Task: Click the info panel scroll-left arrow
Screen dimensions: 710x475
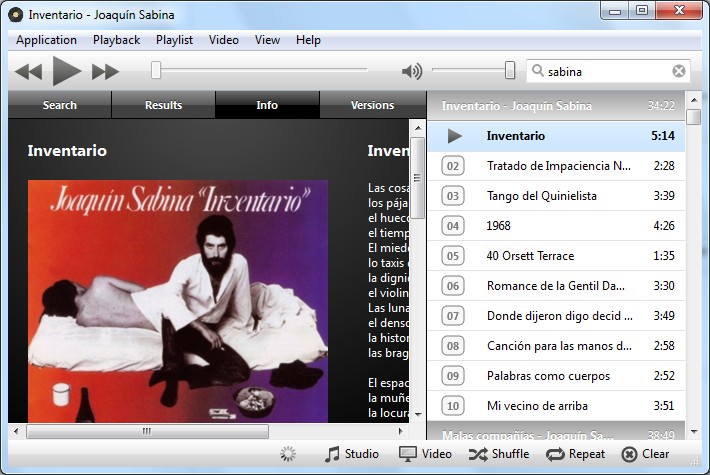Action: point(17,431)
